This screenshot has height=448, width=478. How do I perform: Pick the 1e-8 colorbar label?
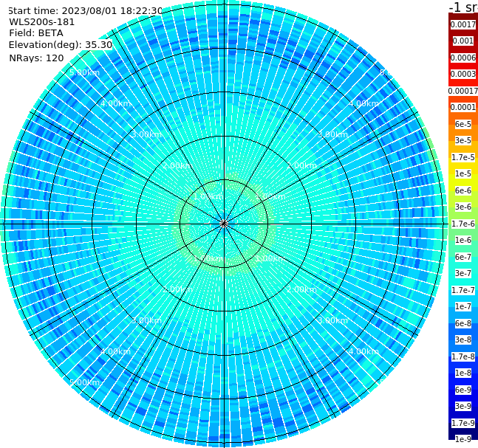tap(463, 373)
